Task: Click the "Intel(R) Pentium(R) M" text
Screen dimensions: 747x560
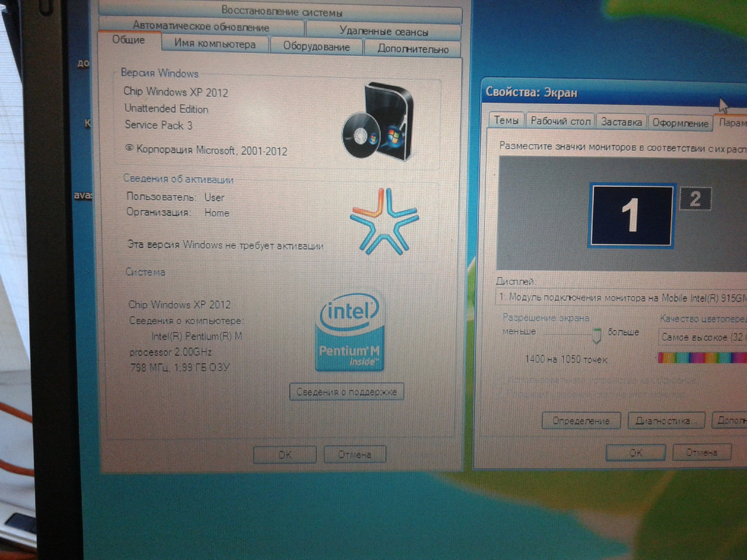Action: 197,336
